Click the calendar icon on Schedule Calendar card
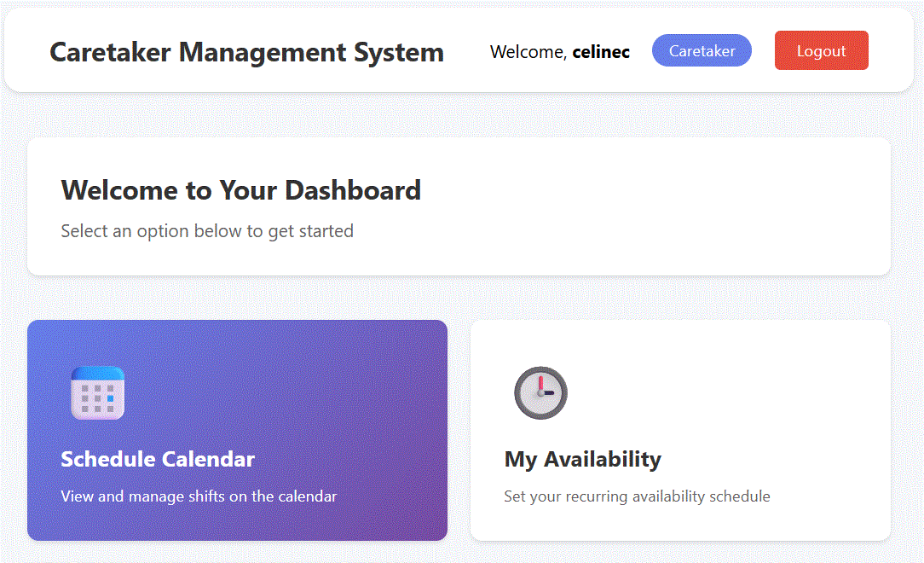 [x=97, y=393]
